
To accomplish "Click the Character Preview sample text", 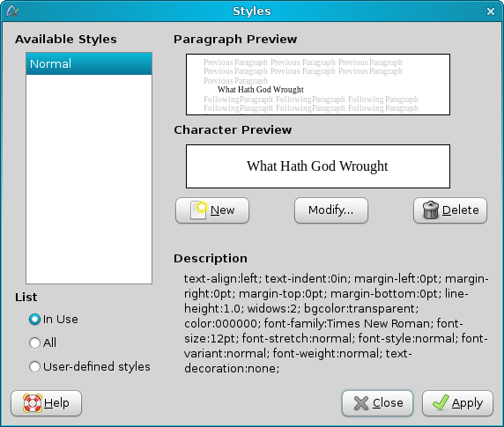I will (x=317, y=166).
